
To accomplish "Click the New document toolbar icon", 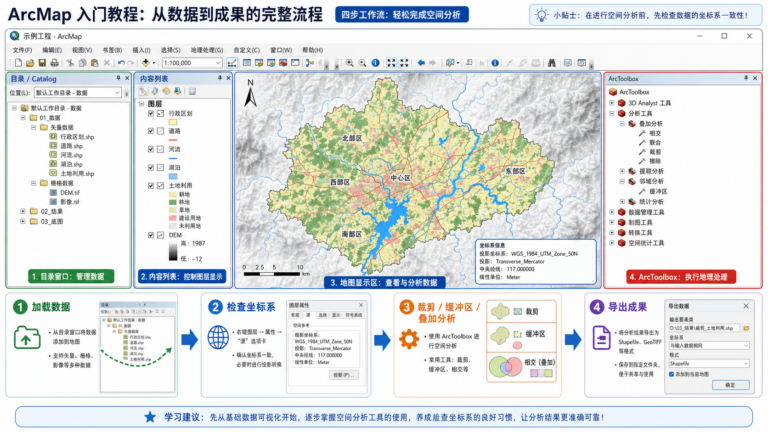I will tap(18, 63).
